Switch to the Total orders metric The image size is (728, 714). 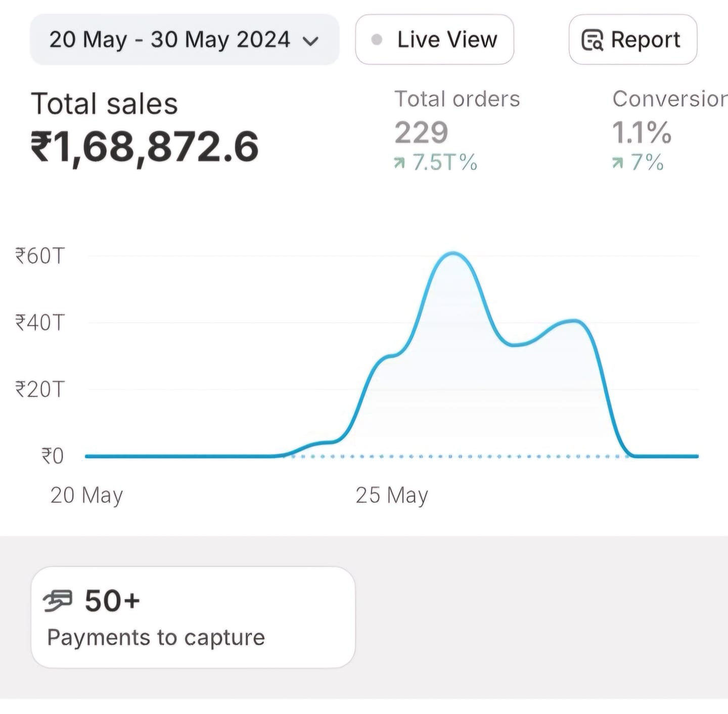tap(457, 99)
